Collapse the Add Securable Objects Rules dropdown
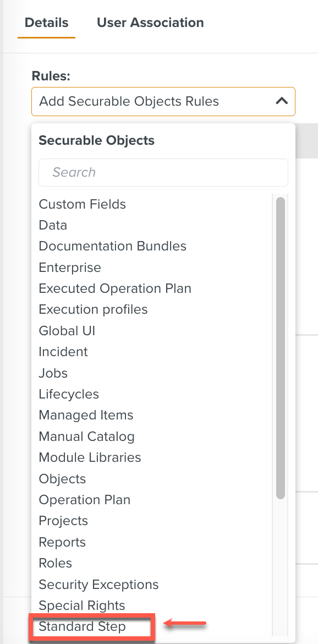318x644 pixels. click(282, 101)
